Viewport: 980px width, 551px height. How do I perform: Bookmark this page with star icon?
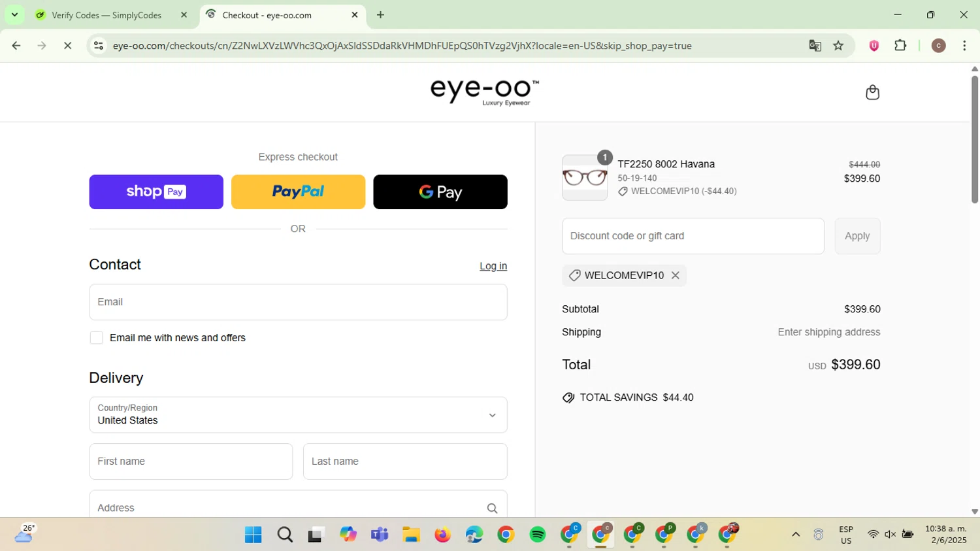[838, 46]
